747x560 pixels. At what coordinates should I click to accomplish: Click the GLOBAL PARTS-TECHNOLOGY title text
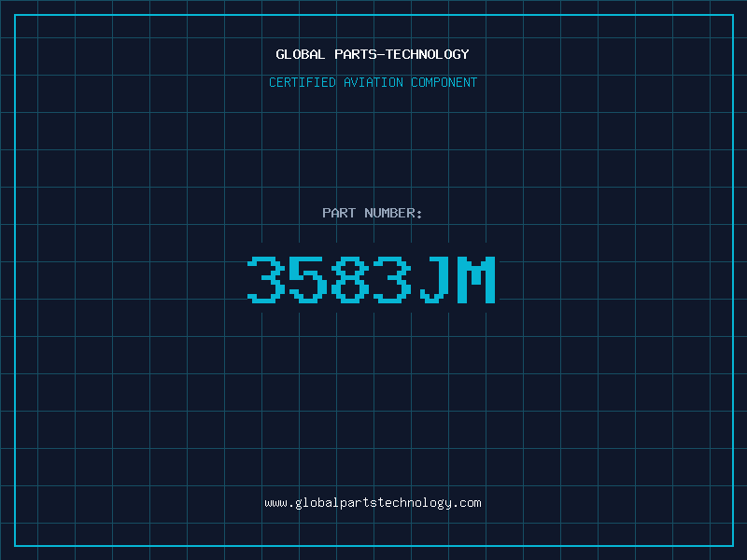tap(373, 54)
